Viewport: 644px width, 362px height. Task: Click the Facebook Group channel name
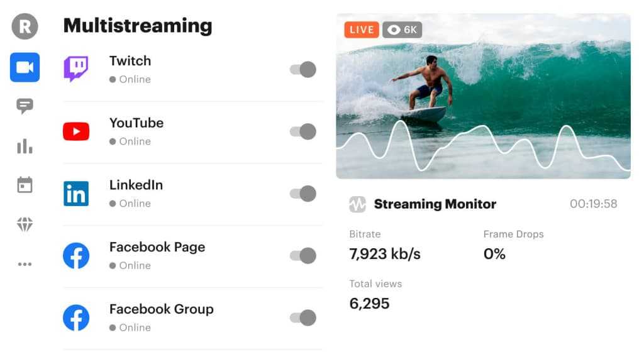point(162,309)
